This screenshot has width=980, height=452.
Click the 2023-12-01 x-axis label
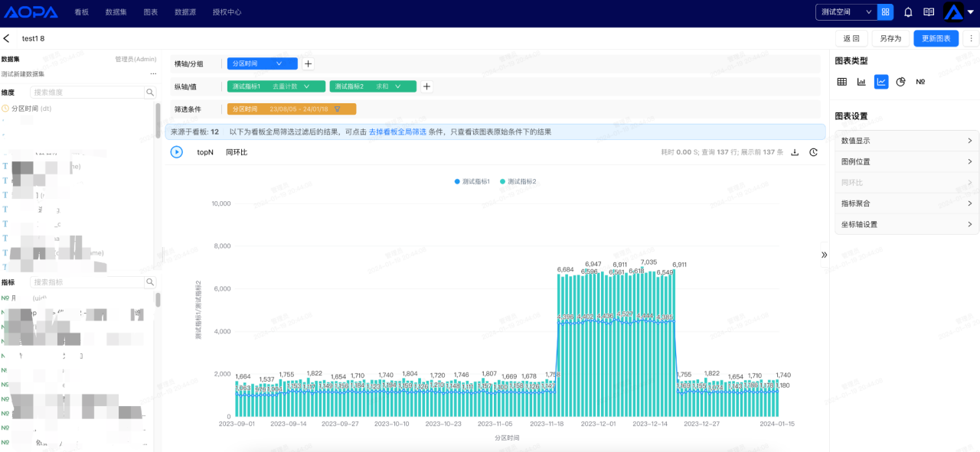598,423
